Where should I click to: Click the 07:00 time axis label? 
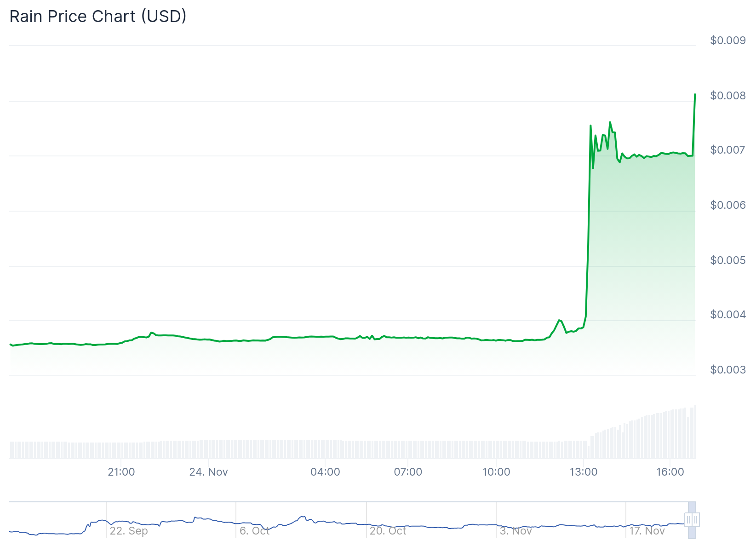[x=408, y=472]
